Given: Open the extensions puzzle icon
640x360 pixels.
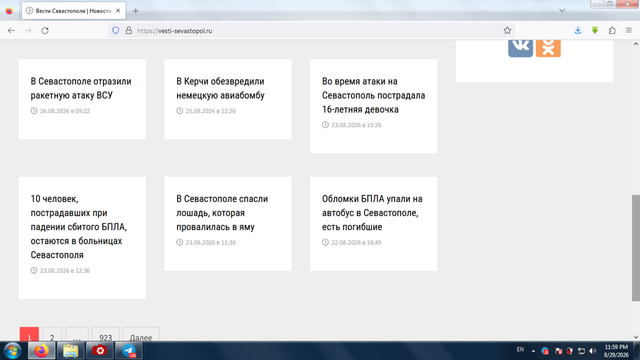Looking at the screenshot, I should coord(612,31).
